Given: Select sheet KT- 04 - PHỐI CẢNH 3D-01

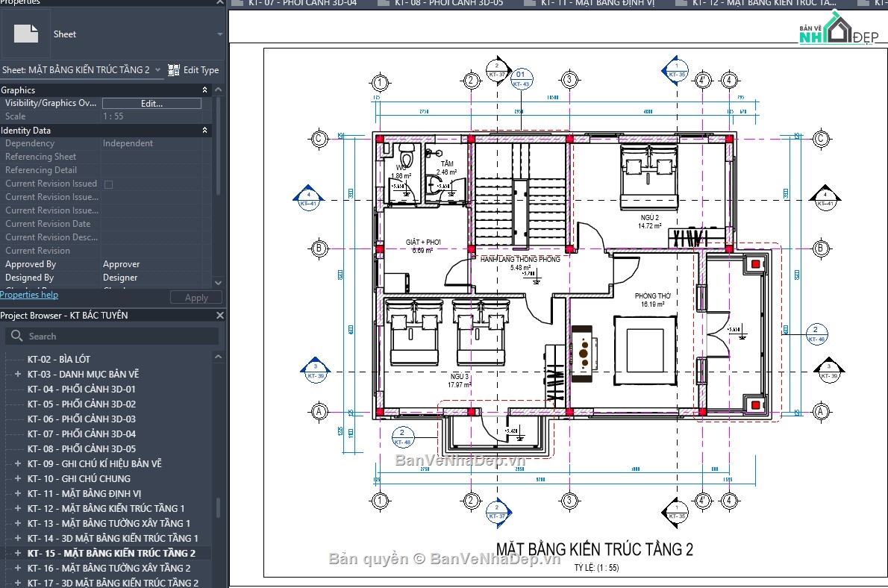Looking at the screenshot, I should click(81, 390).
